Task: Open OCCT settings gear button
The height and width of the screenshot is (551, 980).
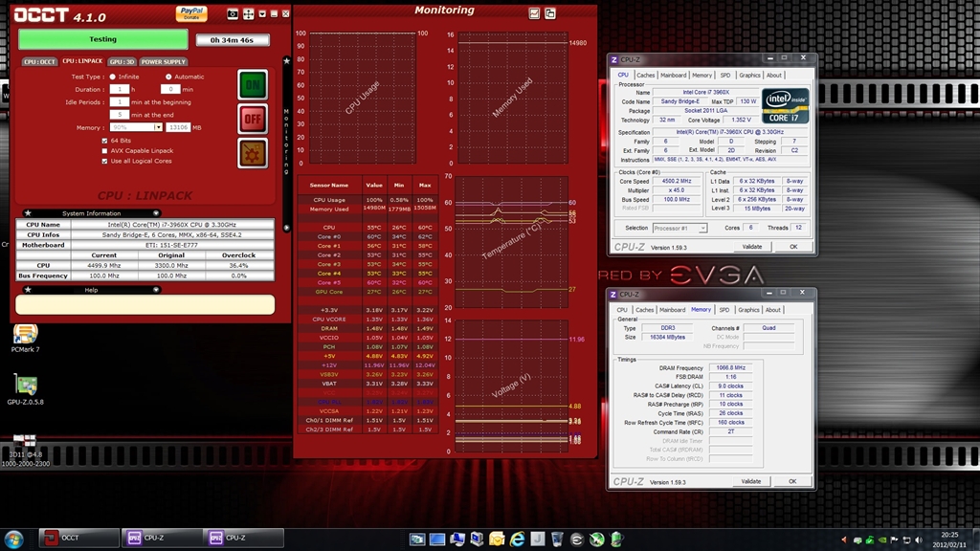Action: (253, 153)
